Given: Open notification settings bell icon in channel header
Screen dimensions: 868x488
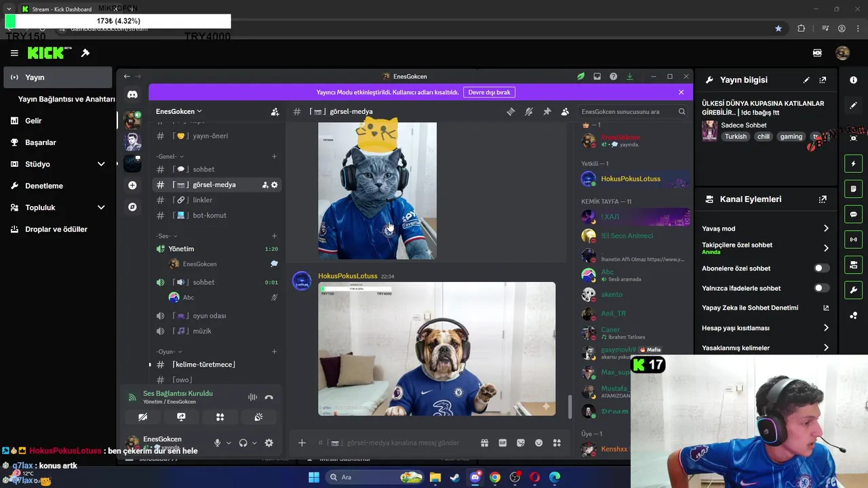Looking at the screenshot, I should 529,112.
